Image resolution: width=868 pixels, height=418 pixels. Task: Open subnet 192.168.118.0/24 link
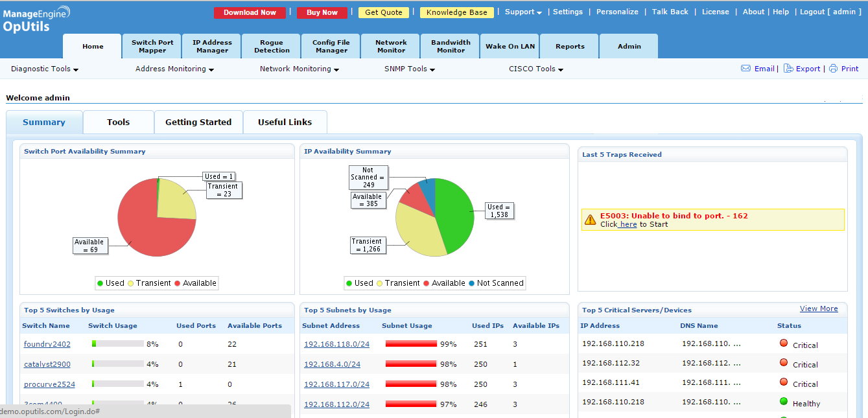336,344
